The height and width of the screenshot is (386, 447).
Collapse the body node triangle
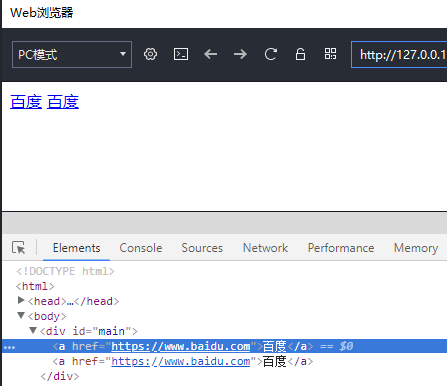coord(21,315)
